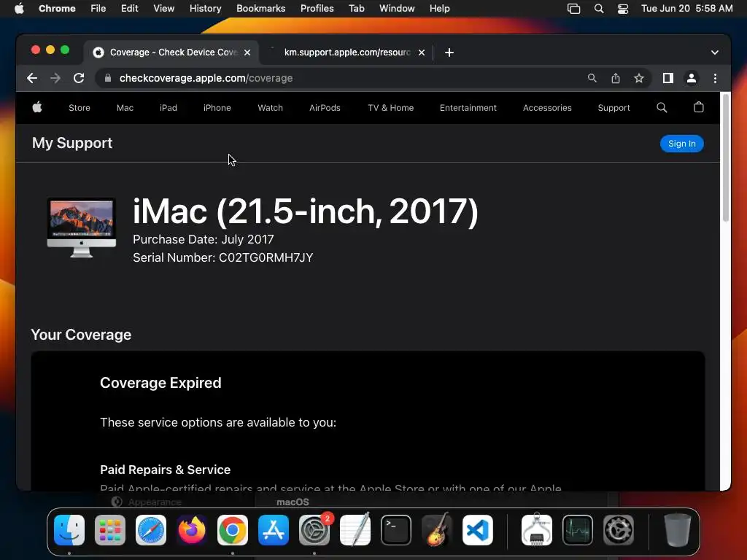This screenshot has width=747, height=560.
Task: Click the page vertical scrollbar thumb
Action: (726, 158)
